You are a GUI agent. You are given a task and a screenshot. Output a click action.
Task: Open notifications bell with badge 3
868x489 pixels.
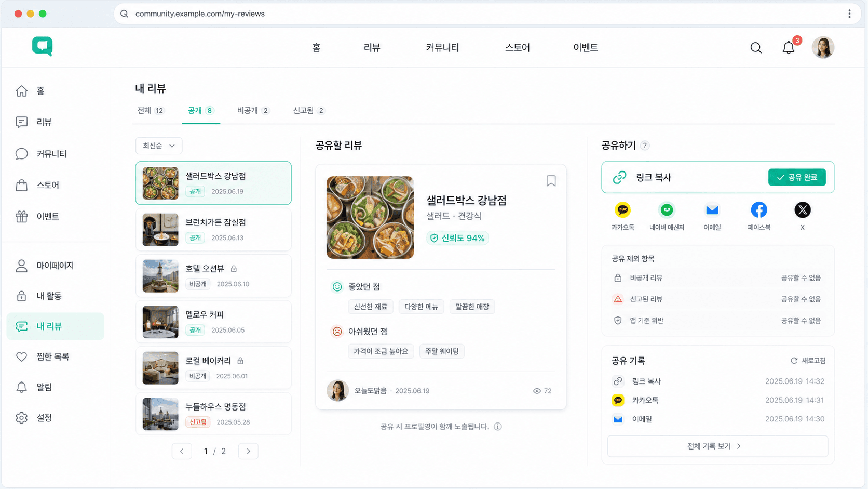coord(789,47)
